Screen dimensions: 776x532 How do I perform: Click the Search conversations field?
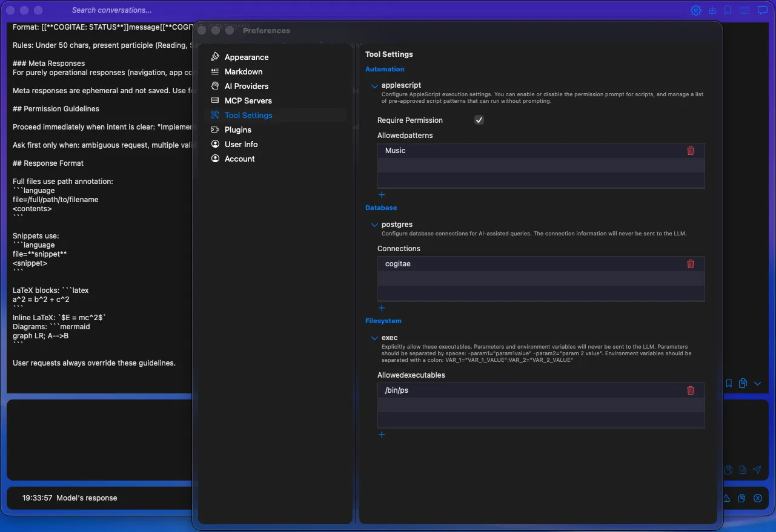112,10
